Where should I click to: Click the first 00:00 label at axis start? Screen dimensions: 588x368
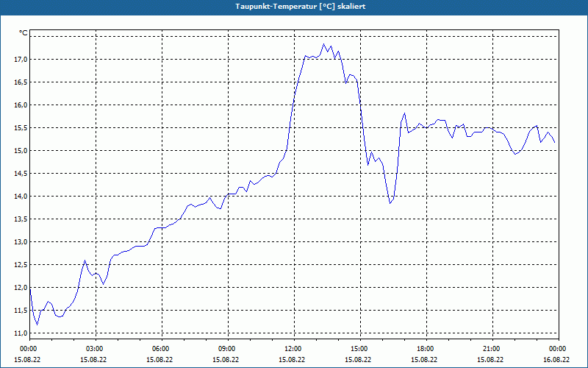[x=29, y=348]
